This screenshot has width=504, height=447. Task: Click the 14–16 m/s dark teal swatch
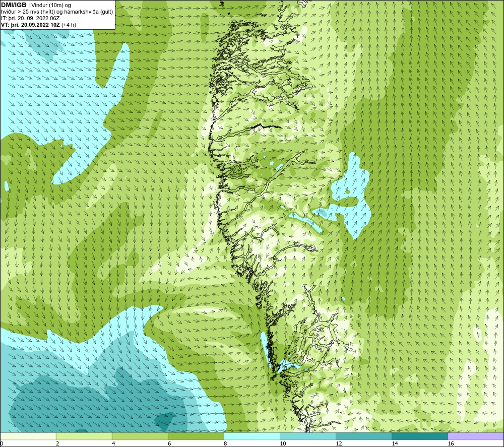pyautogui.click(x=419, y=436)
